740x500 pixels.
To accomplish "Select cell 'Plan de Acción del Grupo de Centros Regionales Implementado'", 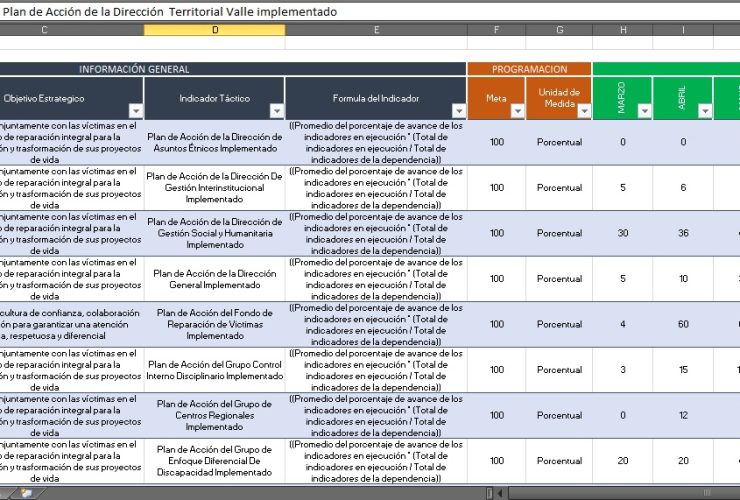I will pyautogui.click(x=215, y=415).
